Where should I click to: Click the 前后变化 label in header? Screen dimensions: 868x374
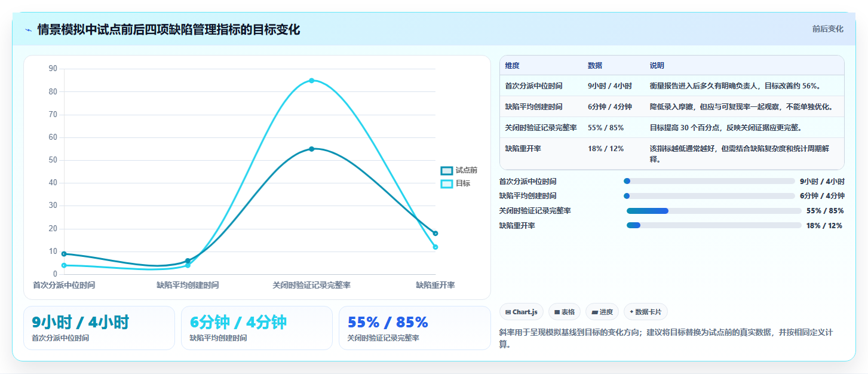pos(827,29)
